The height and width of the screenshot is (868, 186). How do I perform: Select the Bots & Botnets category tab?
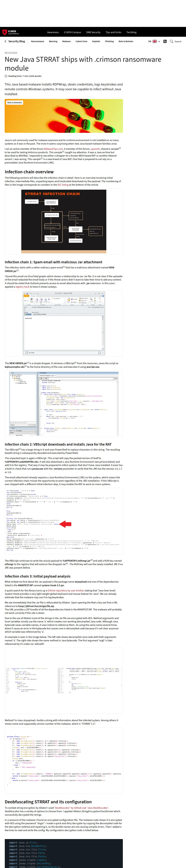[x=126, y=41]
